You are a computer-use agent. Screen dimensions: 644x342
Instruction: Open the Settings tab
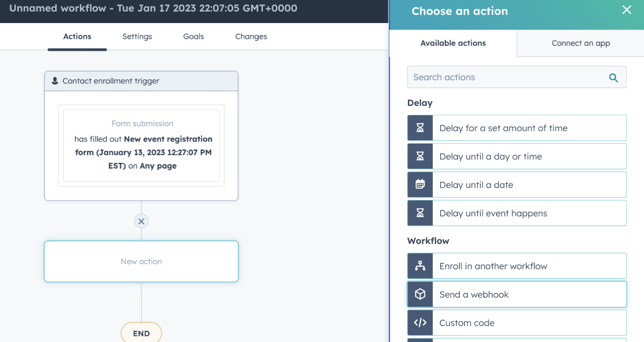137,37
